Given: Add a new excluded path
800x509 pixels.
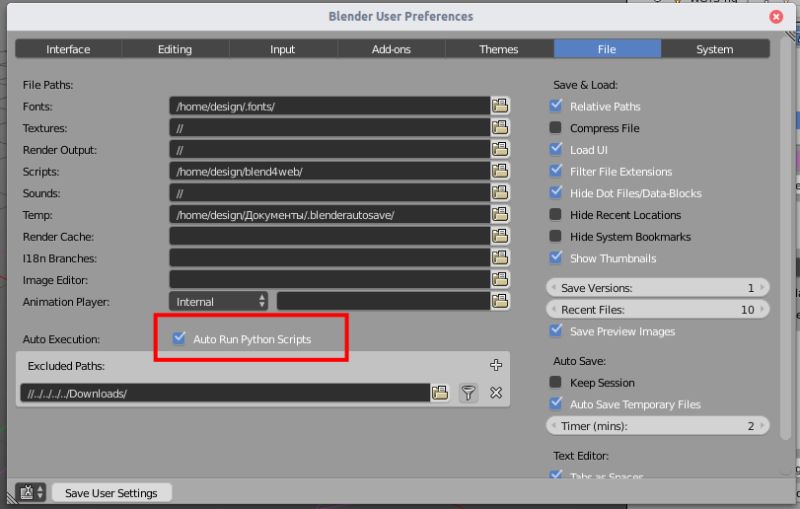Looking at the screenshot, I should tap(496, 365).
